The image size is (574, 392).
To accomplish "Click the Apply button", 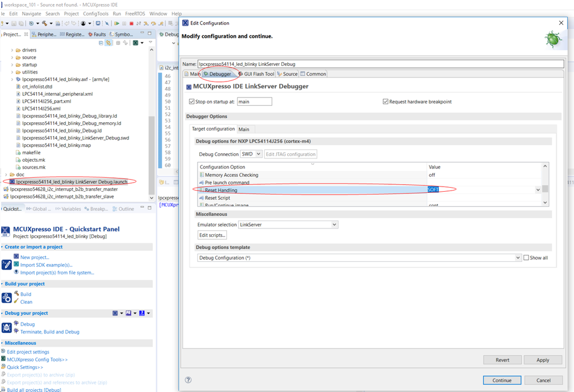I will point(542,360).
